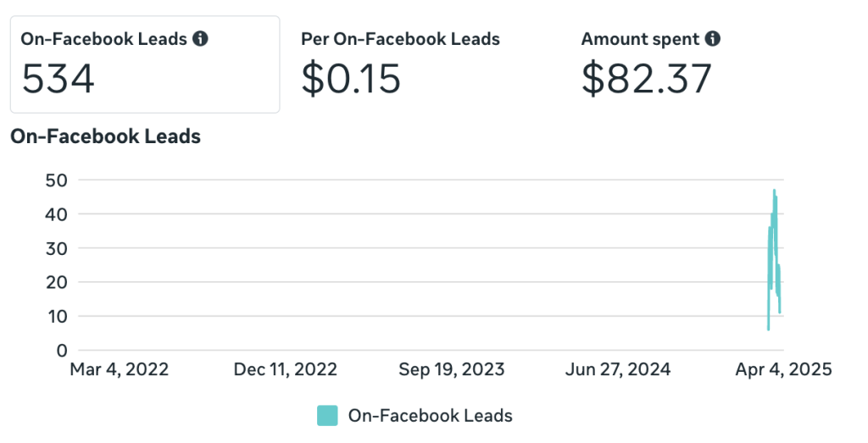Click the On-Facebook Leads chart heading

105,136
